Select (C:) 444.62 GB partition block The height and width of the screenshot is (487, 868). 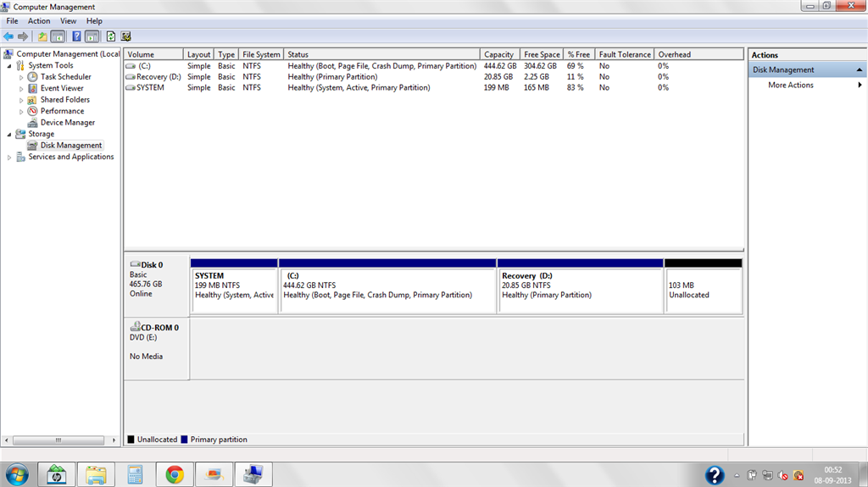click(x=387, y=286)
